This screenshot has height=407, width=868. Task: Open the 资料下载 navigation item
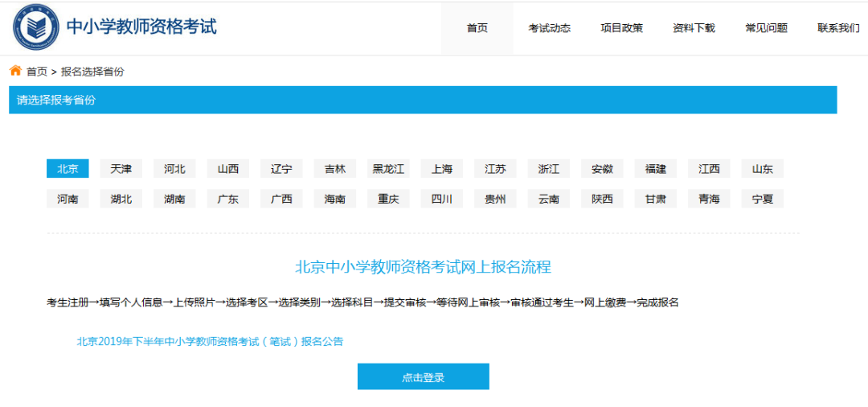click(694, 28)
